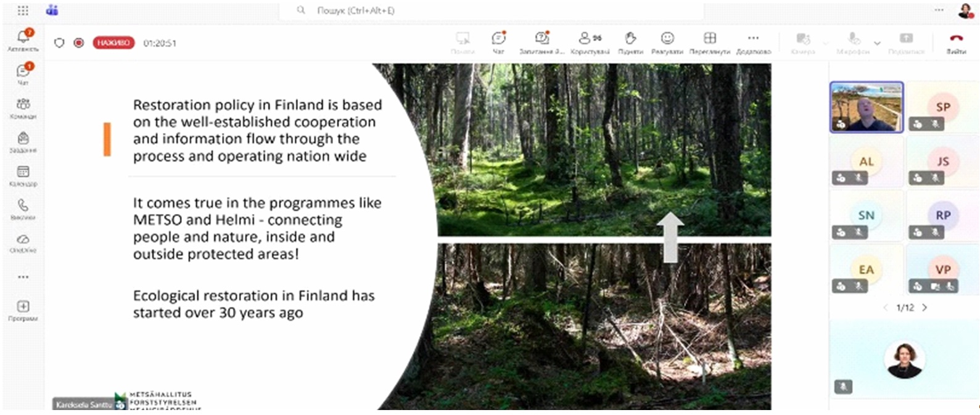980x415 pixels.
Task: Click the 1/12 page indicator
Action: (x=905, y=307)
